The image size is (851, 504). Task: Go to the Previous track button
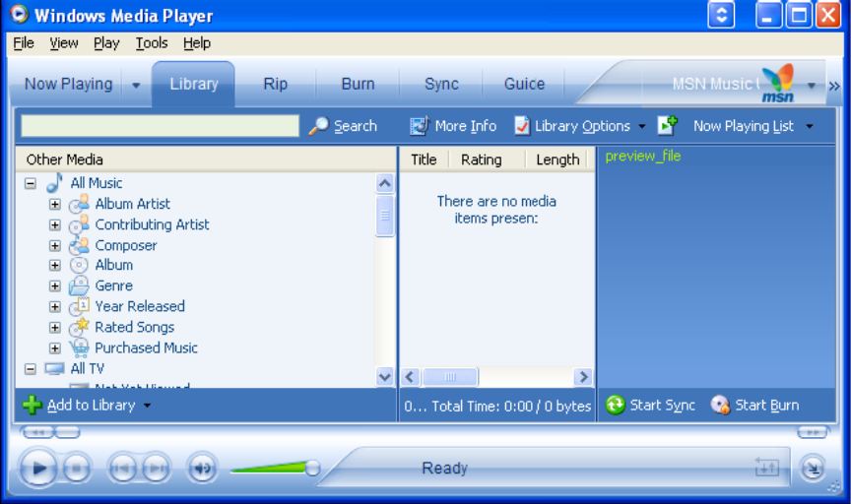pos(122,468)
